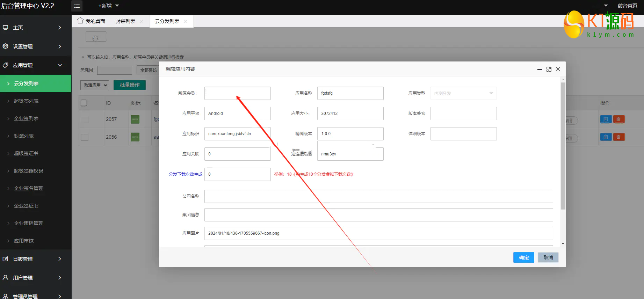The image size is (644, 299).
Task: Go to 前台首页 link
Action: [628, 6]
